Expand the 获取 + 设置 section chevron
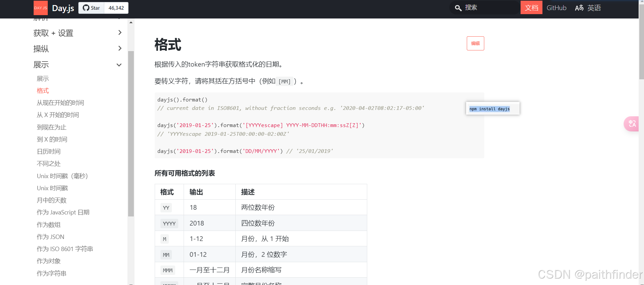 tap(120, 33)
